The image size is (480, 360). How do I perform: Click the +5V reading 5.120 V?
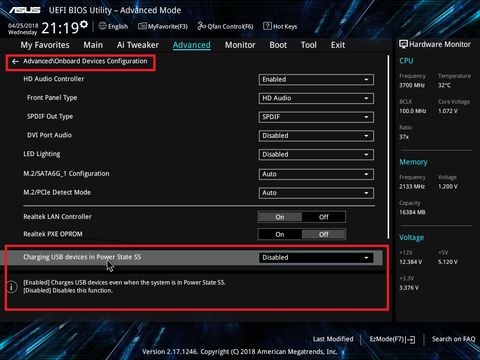pyautogui.click(x=448, y=262)
